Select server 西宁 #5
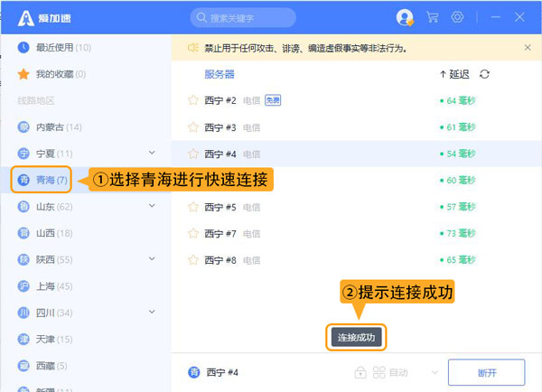Screen dimensions: 542x392 pos(357,207)
